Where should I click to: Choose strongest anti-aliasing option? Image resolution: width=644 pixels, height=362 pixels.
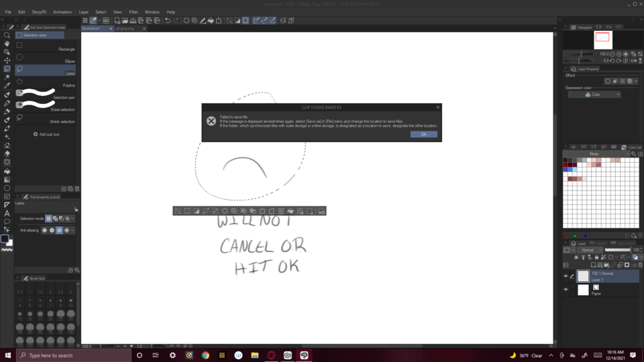pyautogui.click(x=67, y=230)
